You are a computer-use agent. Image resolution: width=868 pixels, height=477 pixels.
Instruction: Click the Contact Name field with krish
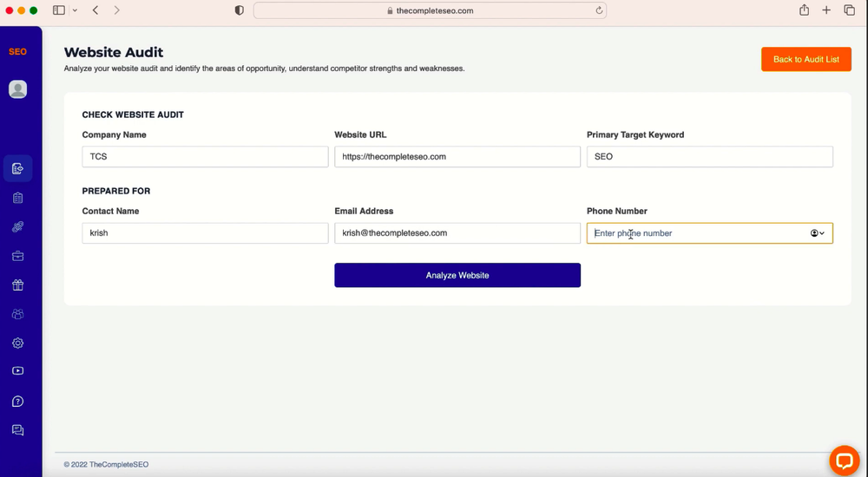pyautogui.click(x=205, y=233)
